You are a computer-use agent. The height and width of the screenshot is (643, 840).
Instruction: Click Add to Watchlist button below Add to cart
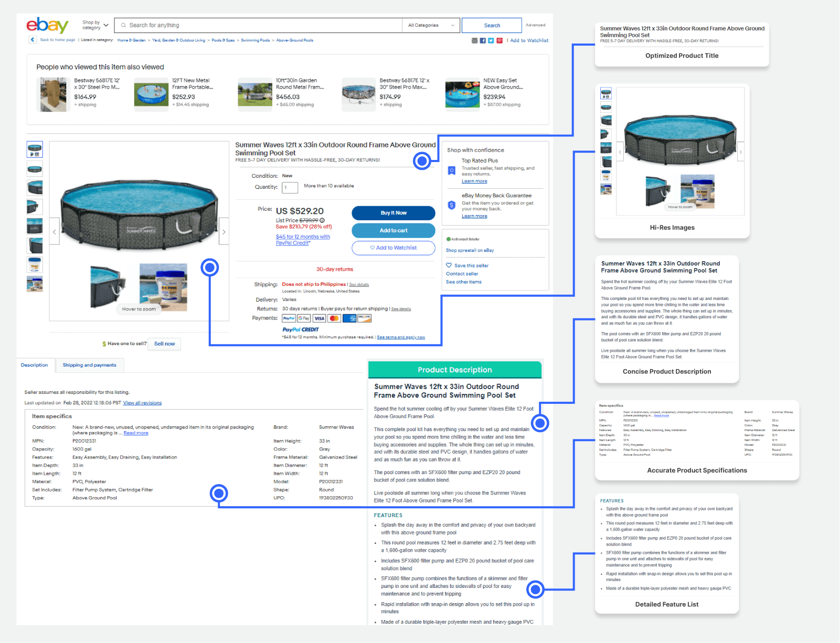tap(394, 248)
